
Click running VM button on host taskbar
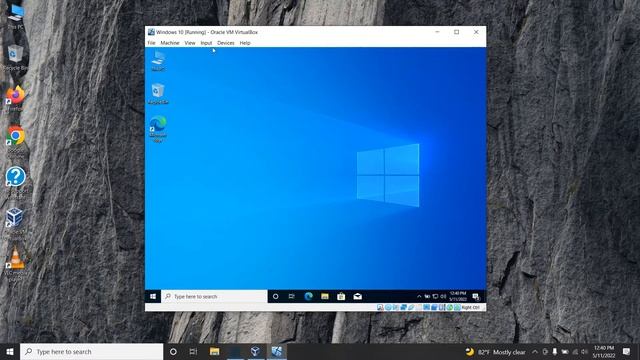click(x=276, y=351)
